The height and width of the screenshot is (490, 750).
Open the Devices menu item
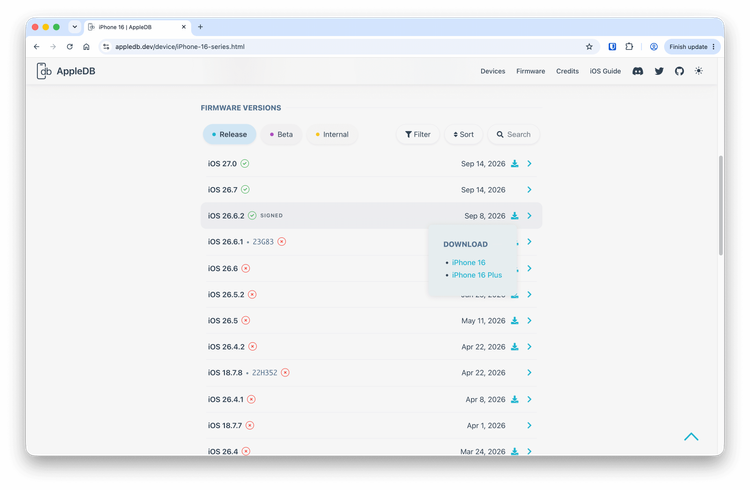(493, 71)
